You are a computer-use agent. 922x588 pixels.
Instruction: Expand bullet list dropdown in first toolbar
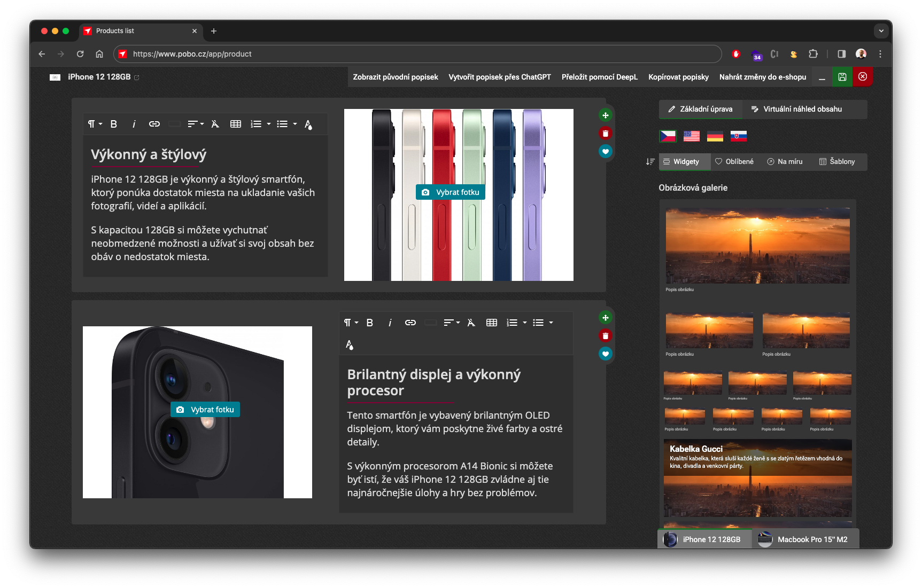click(x=286, y=124)
